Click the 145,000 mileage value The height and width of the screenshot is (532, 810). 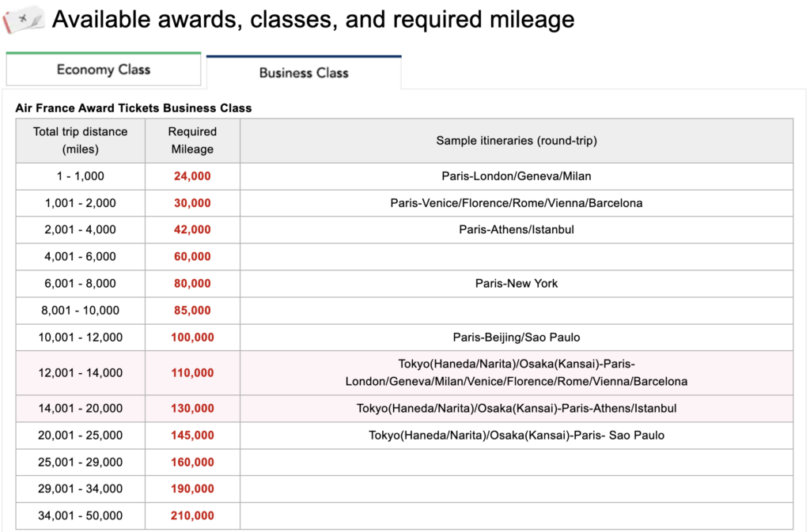(x=192, y=435)
